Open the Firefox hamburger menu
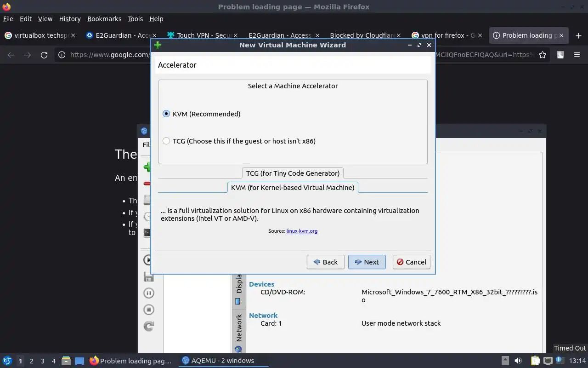 point(577,55)
